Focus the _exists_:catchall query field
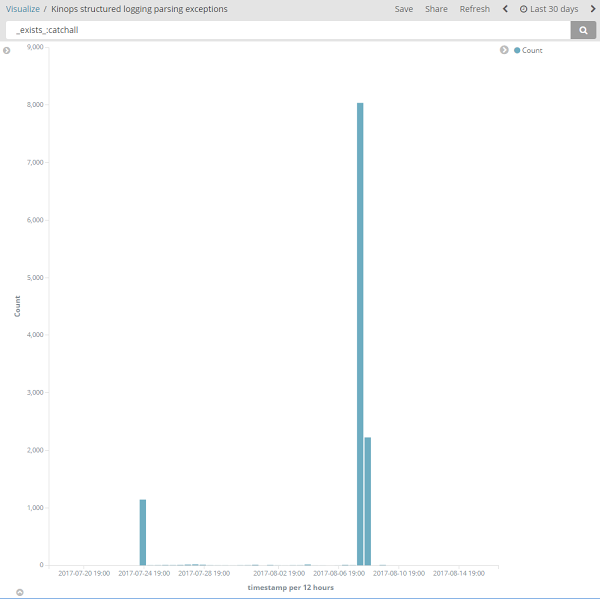This screenshot has width=600, height=599. point(288,30)
